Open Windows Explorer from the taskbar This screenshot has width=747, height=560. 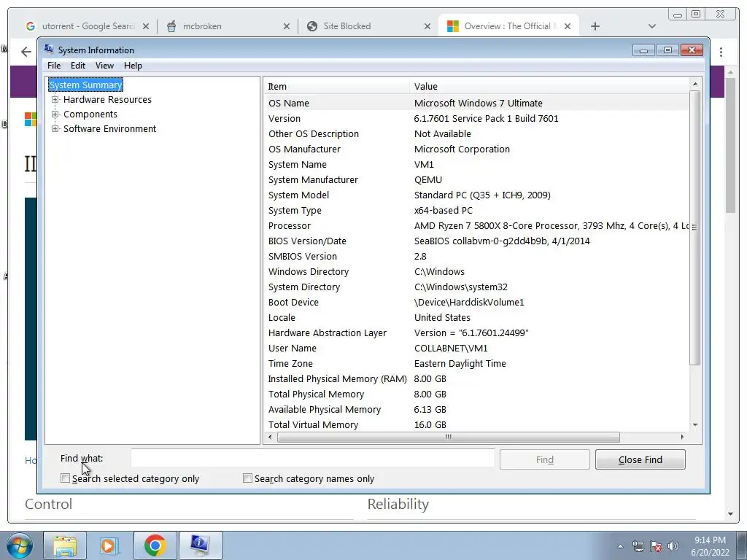tap(65, 545)
